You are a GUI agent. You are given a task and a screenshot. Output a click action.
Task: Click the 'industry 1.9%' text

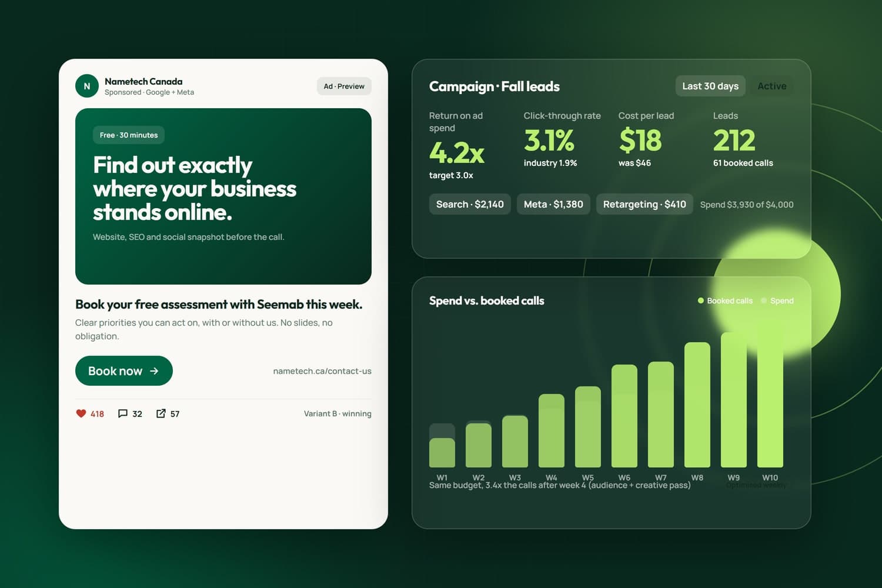tap(550, 163)
